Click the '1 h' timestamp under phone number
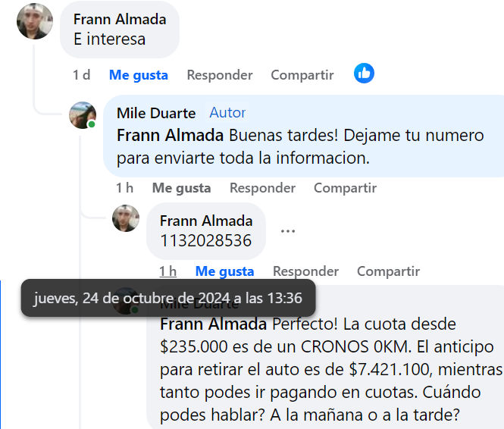The width and height of the screenshot is (504, 429). [167, 271]
